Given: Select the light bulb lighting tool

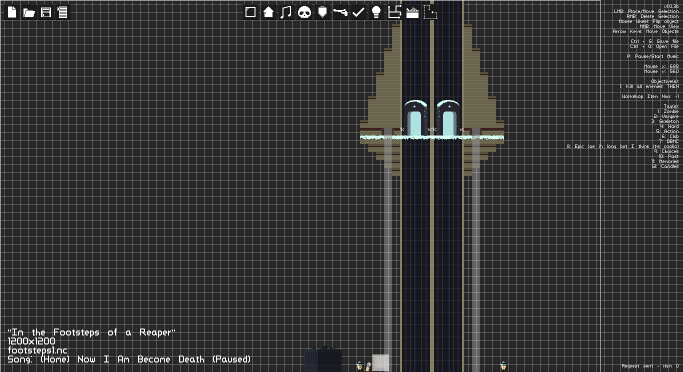Looking at the screenshot, I should click(x=376, y=12).
